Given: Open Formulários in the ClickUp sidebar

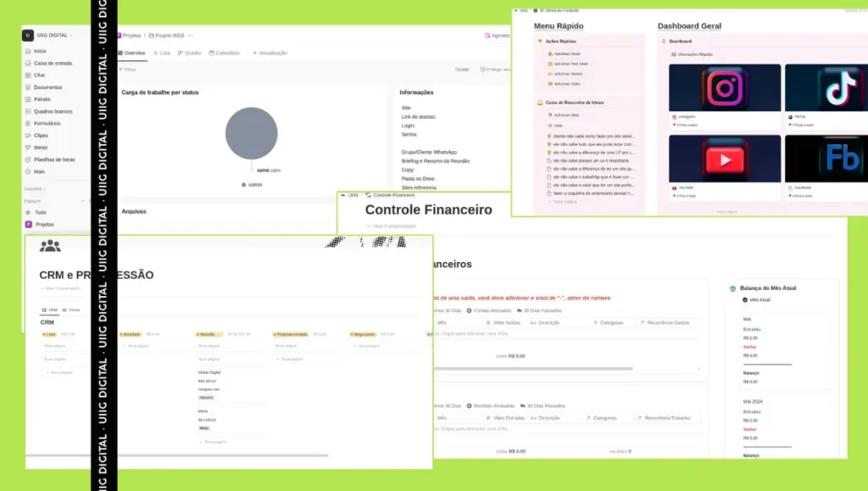Looking at the screenshot, I should pyautogui.click(x=42, y=124).
